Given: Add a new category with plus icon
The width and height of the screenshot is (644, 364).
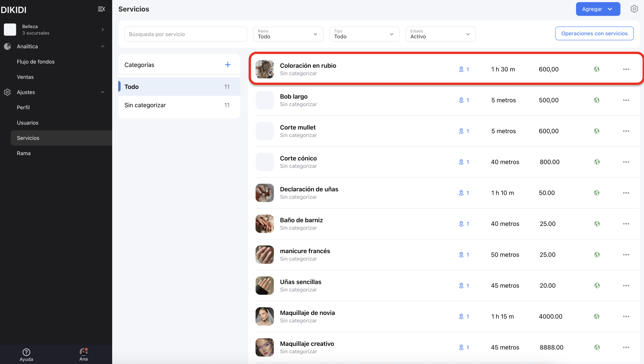Looking at the screenshot, I should (x=228, y=65).
